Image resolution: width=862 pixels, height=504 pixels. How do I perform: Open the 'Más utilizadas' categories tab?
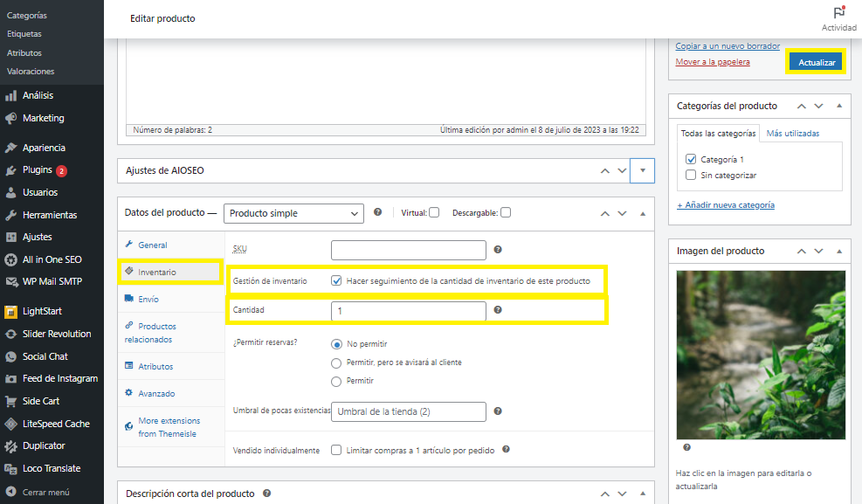(x=793, y=134)
